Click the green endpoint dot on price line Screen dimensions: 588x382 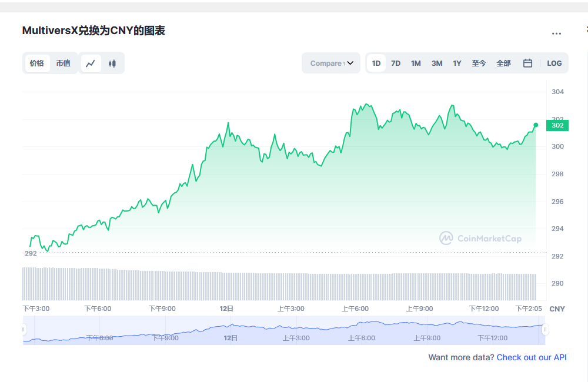pyautogui.click(x=536, y=125)
